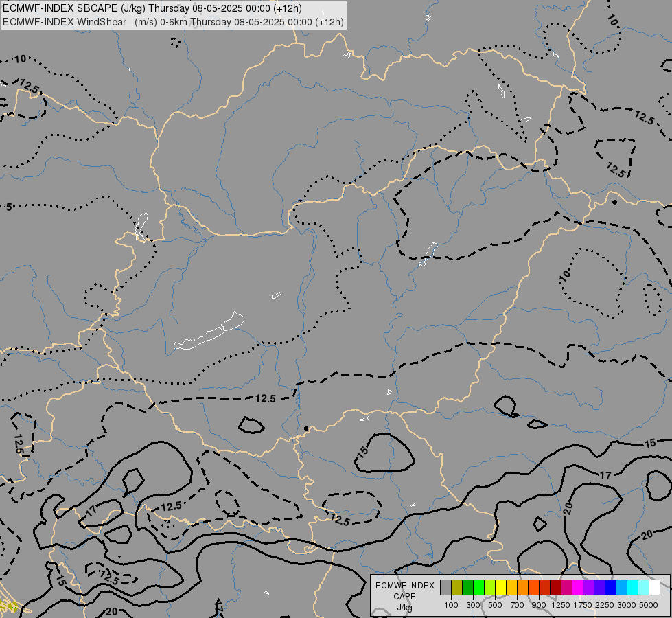Viewport: 672px width, 618px height.
Task: Click the WindShear 0-6km title line
Action: pyautogui.click(x=173, y=22)
